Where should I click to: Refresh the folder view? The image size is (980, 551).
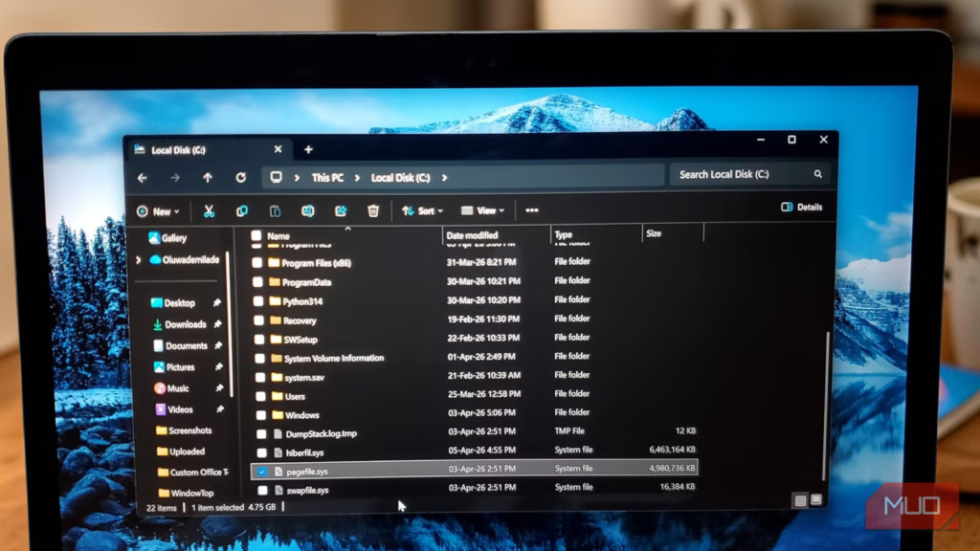click(x=239, y=177)
